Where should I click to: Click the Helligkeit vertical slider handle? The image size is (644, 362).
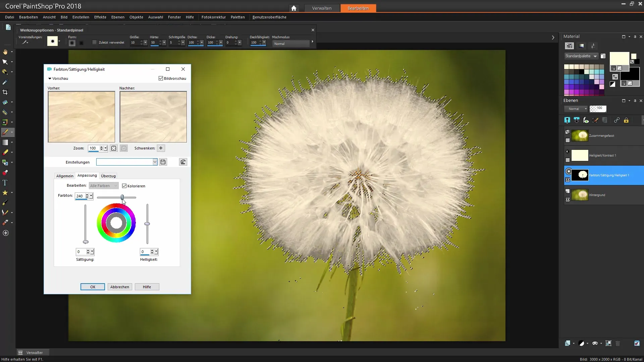coord(147,224)
